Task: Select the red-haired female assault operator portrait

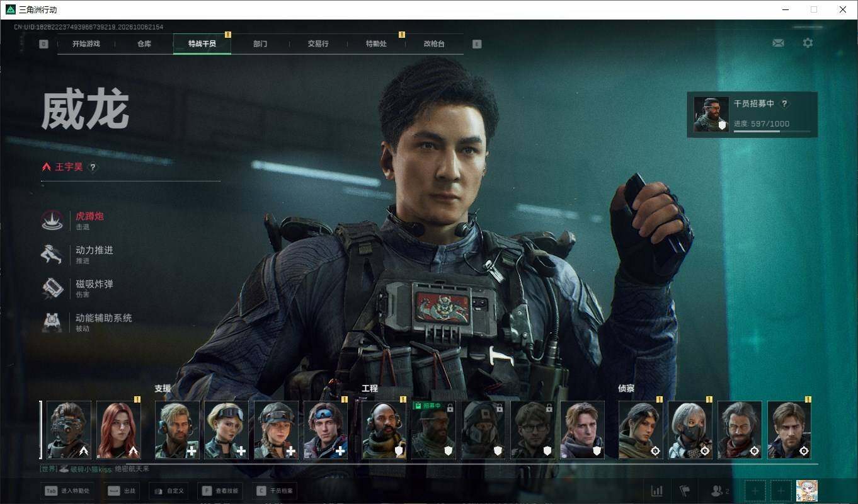Action: tap(119, 430)
